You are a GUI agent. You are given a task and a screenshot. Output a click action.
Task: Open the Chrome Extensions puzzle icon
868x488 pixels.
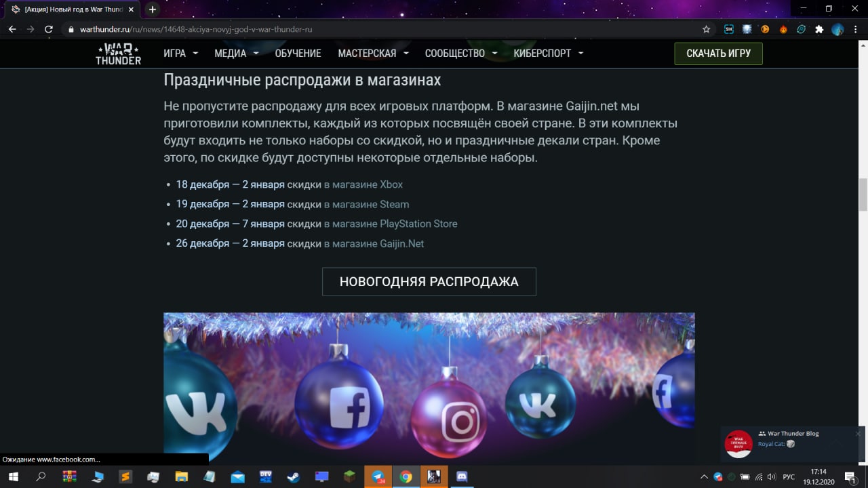819,29
